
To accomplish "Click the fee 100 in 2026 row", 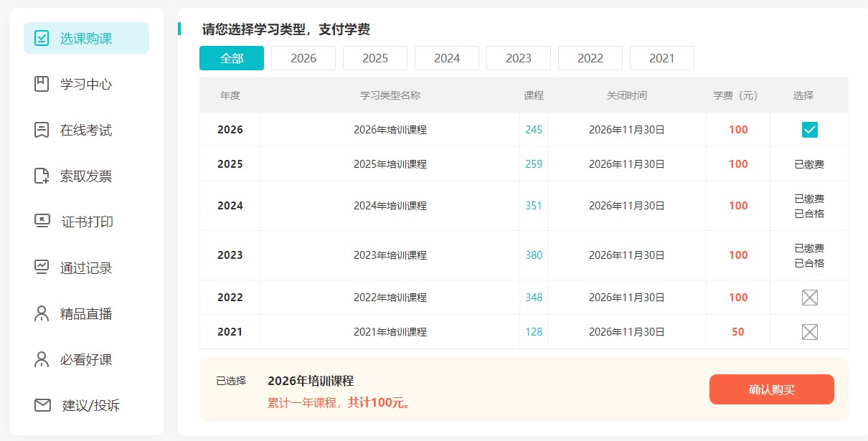I will pyautogui.click(x=738, y=130).
